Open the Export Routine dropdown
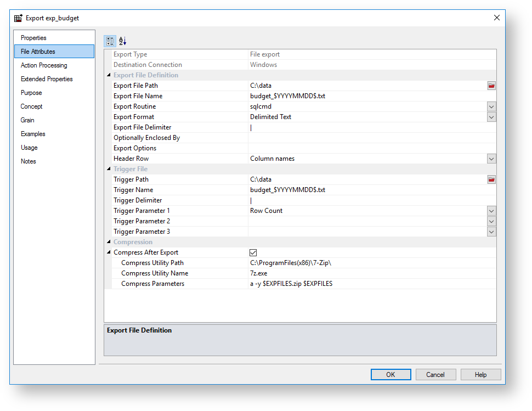 pyautogui.click(x=491, y=106)
